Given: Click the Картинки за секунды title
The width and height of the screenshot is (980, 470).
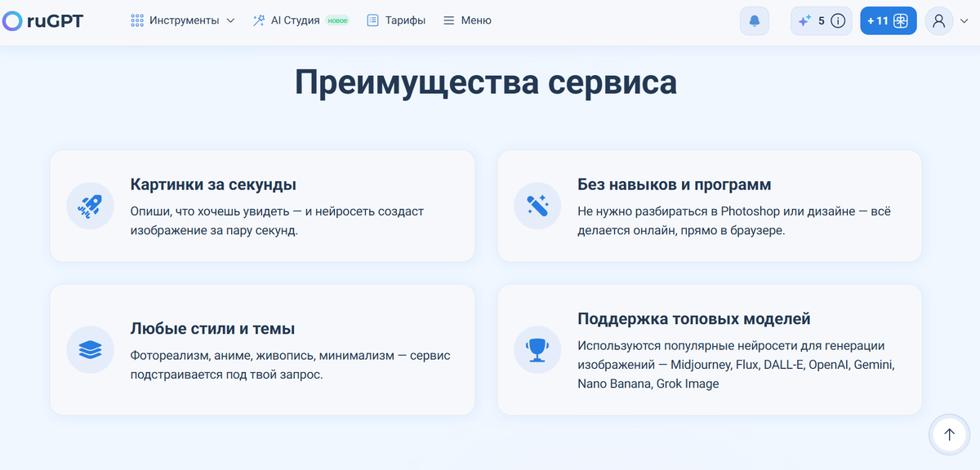Looking at the screenshot, I should tap(213, 184).
